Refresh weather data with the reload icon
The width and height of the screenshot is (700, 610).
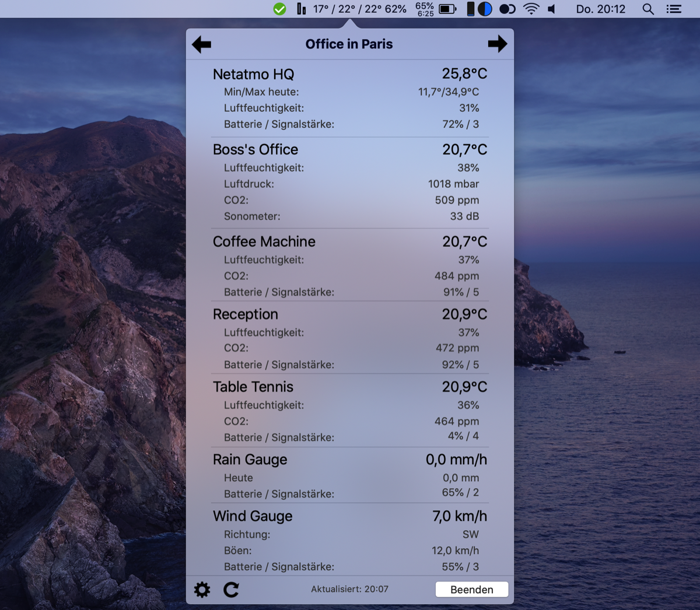(232, 590)
